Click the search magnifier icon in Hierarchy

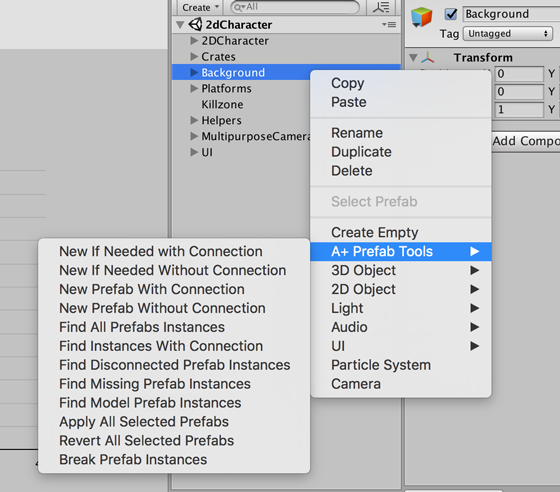tap(239, 7)
